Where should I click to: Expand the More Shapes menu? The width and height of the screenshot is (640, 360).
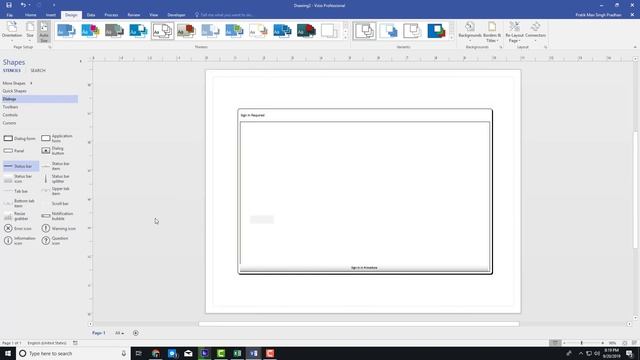pos(17,83)
